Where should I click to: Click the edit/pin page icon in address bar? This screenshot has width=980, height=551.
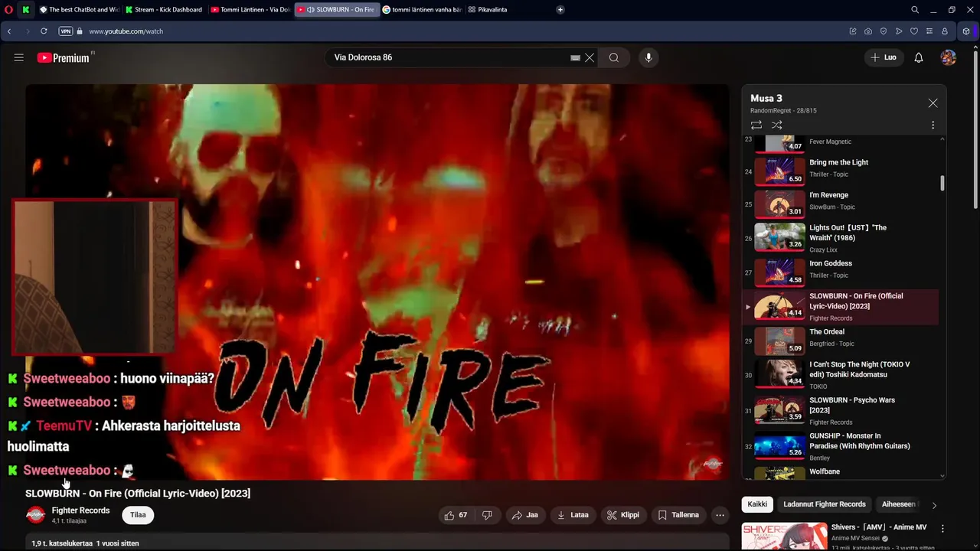853,31
